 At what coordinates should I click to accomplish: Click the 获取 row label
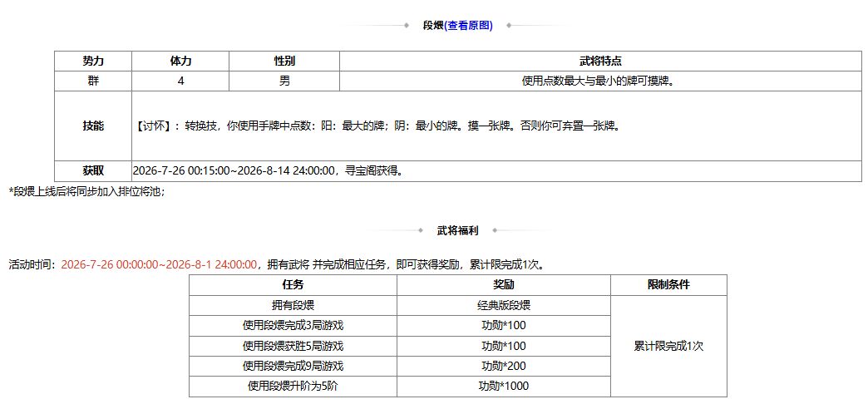pos(93,171)
